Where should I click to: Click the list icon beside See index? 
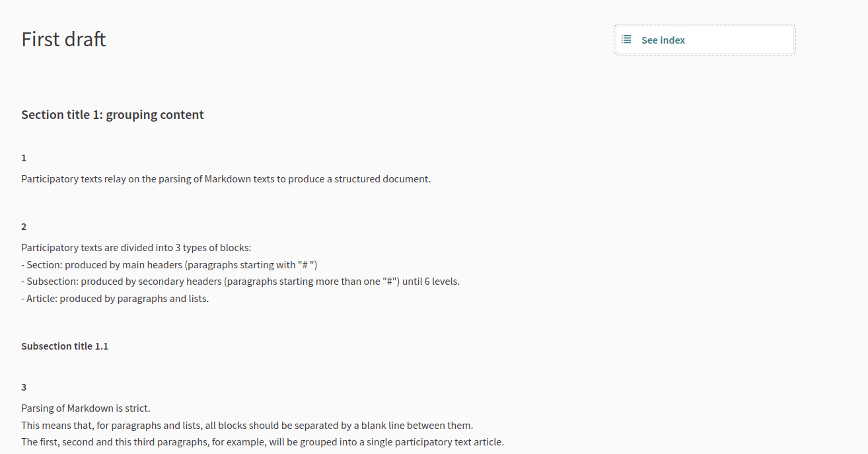pos(626,40)
